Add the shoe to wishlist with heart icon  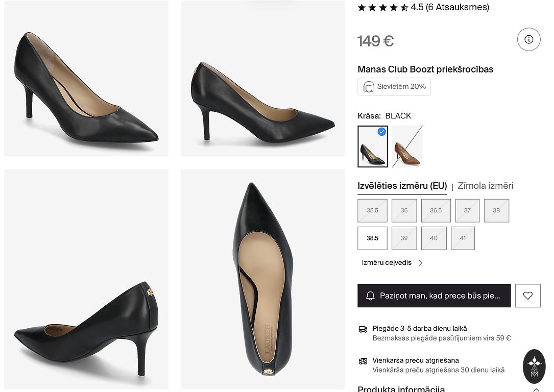(527, 296)
